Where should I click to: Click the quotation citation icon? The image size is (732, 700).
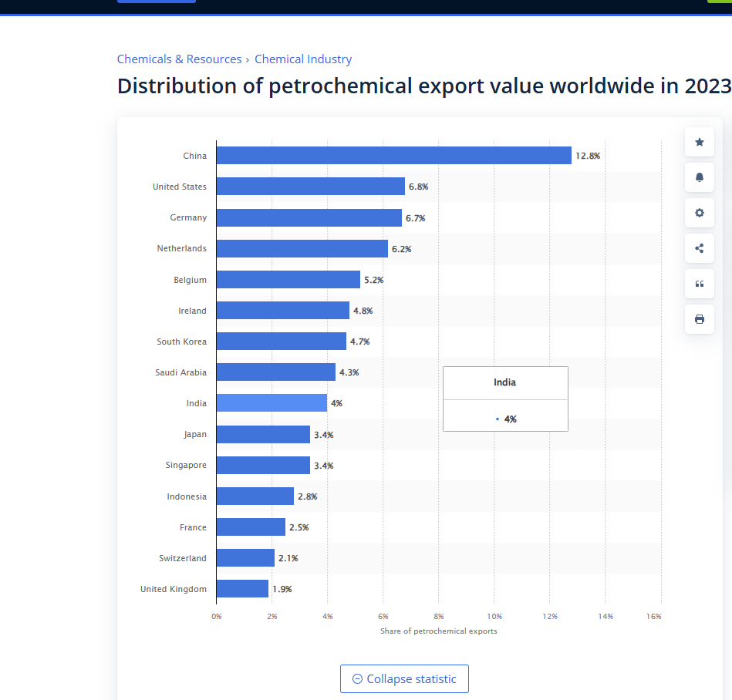(x=700, y=284)
